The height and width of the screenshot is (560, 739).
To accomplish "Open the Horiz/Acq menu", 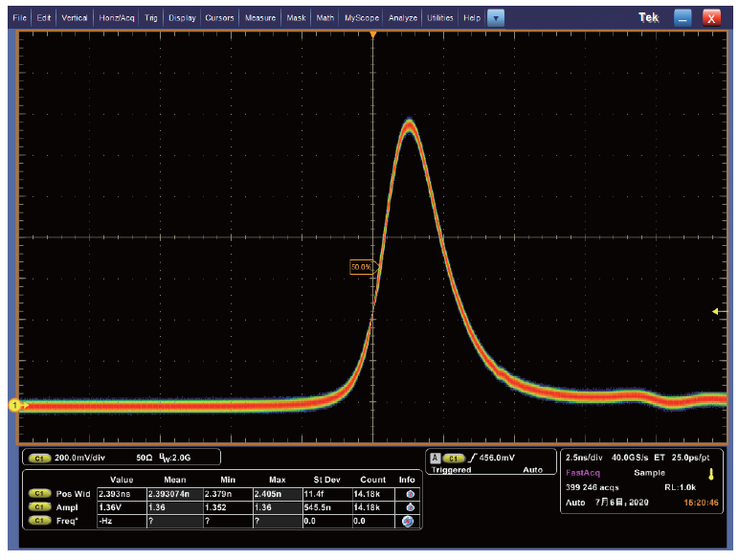I will [117, 17].
